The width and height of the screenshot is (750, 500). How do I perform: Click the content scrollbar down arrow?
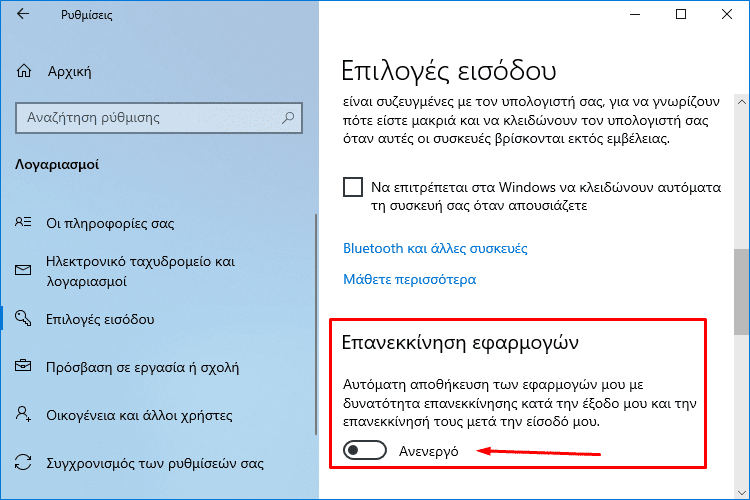tap(742, 492)
